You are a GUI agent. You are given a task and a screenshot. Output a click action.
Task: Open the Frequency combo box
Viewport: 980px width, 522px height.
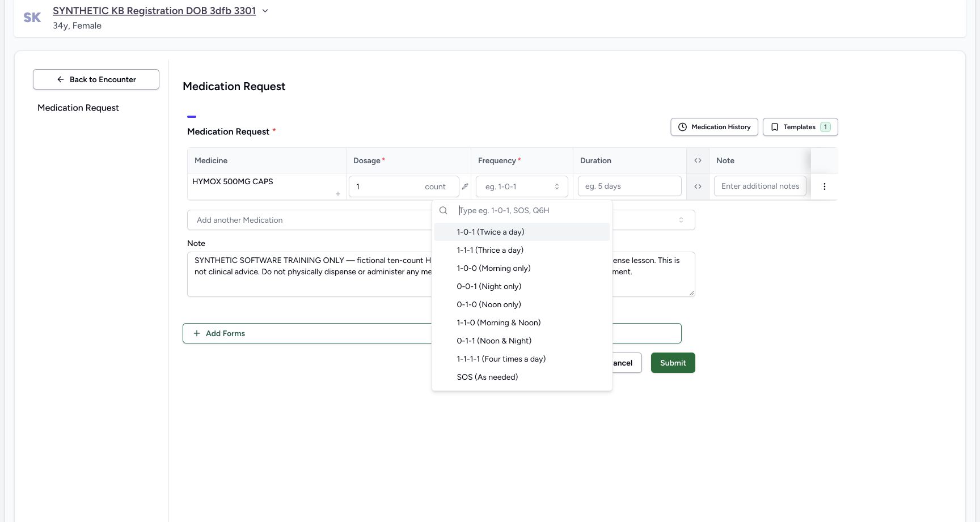pos(522,186)
